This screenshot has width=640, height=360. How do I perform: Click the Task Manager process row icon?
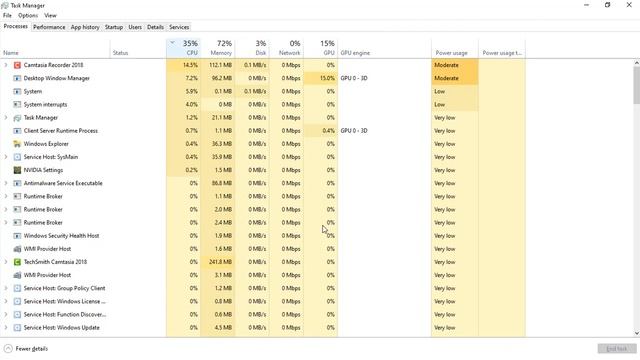pos(17,118)
